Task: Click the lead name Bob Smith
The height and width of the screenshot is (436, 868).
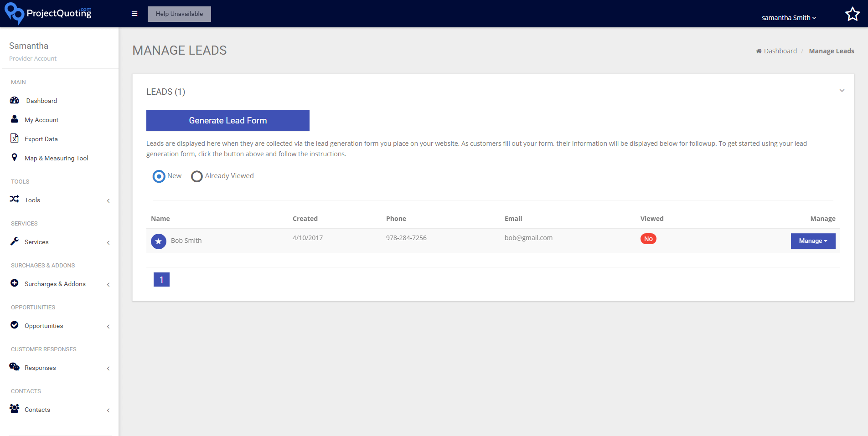Action: (186, 241)
